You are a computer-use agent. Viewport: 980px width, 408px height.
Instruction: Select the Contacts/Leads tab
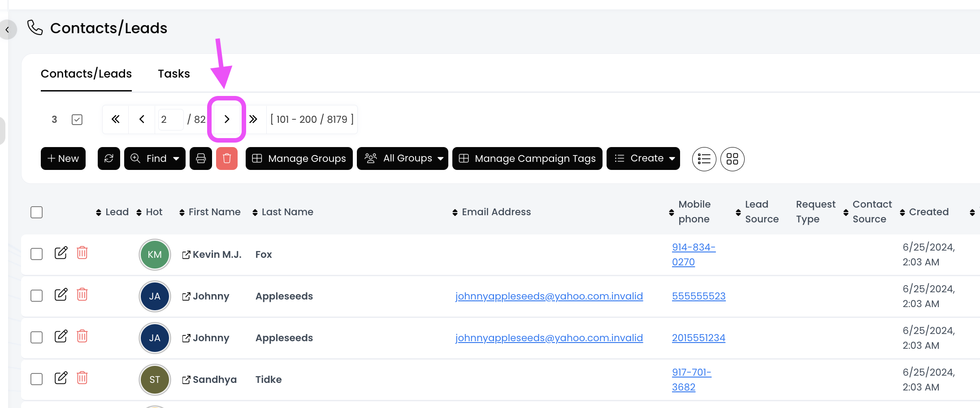tap(86, 74)
